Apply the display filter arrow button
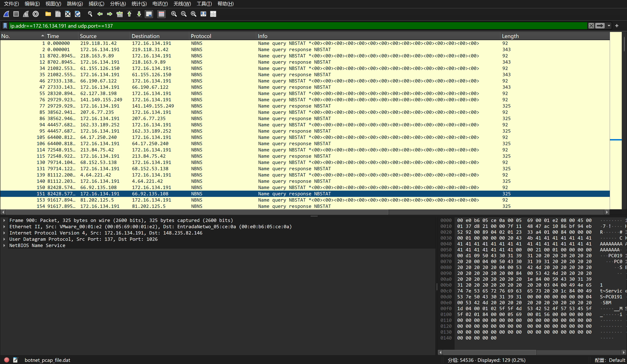 (600, 26)
